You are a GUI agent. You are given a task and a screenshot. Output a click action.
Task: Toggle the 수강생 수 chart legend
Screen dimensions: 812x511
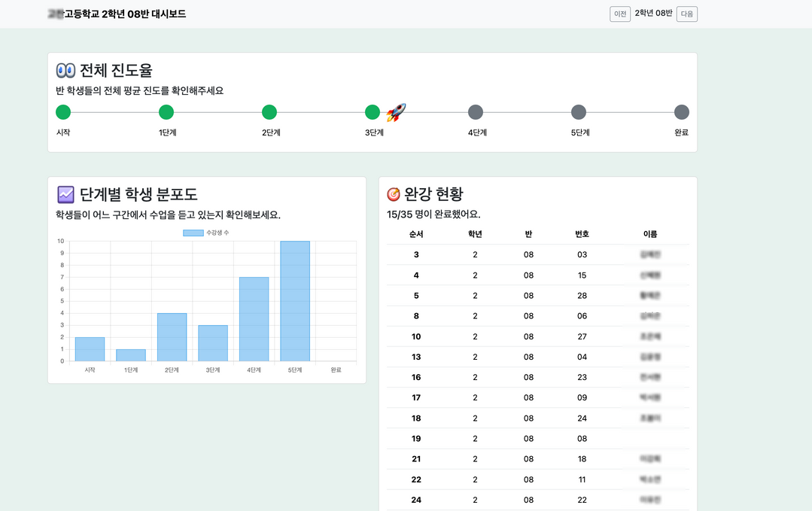(x=206, y=233)
